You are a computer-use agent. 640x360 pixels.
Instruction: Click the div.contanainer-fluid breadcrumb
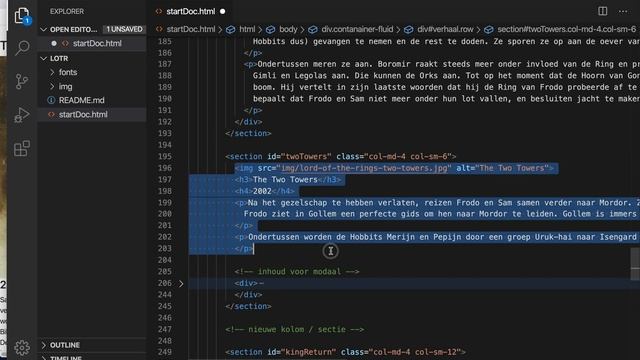click(357, 29)
